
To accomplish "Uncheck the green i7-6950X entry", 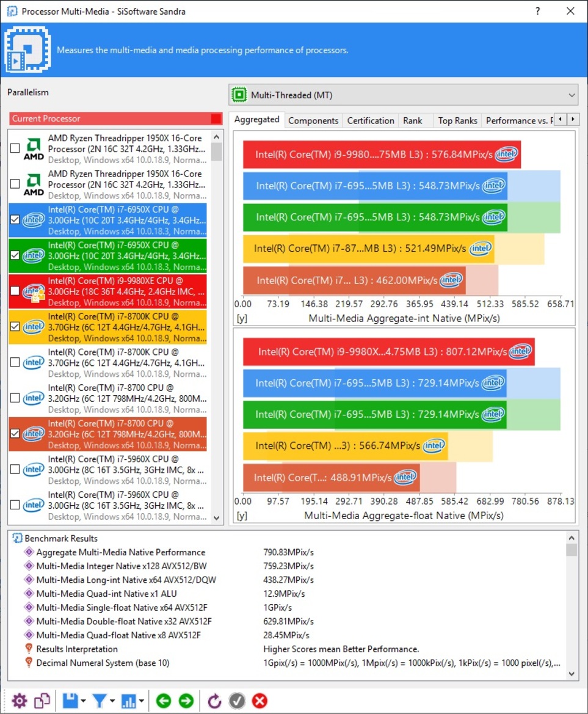I will tap(15, 255).
